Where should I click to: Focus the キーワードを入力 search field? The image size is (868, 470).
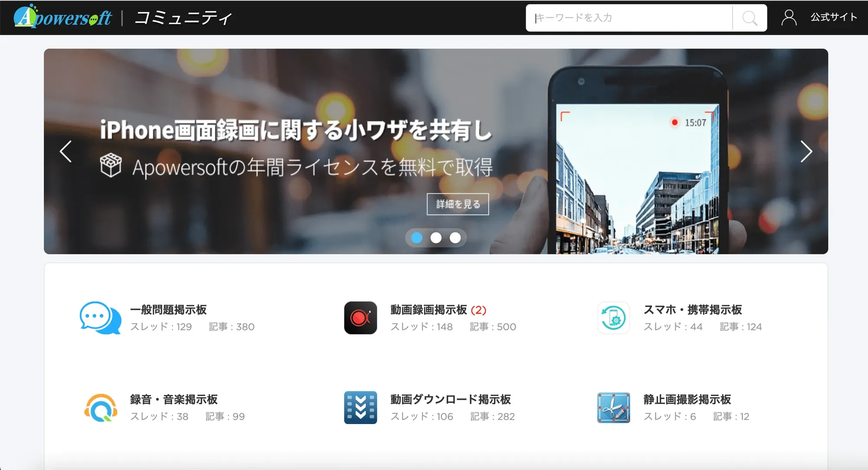pyautogui.click(x=629, y=18)
